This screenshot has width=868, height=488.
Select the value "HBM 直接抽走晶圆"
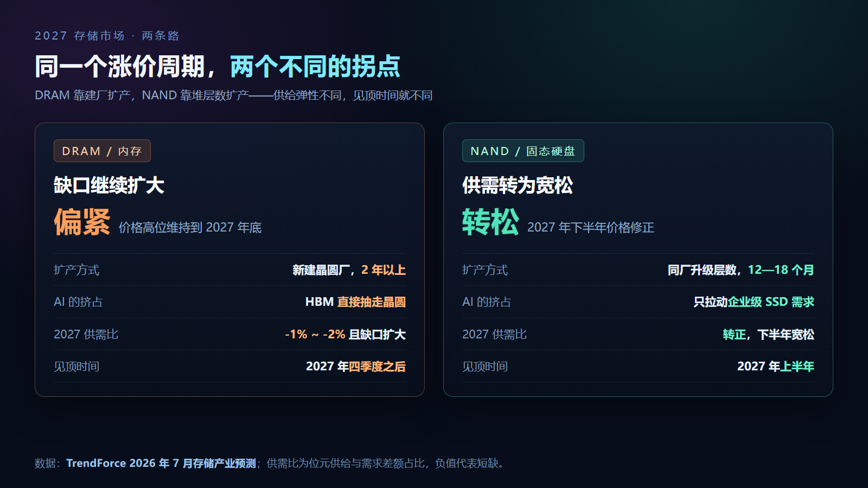click(355, 302)
